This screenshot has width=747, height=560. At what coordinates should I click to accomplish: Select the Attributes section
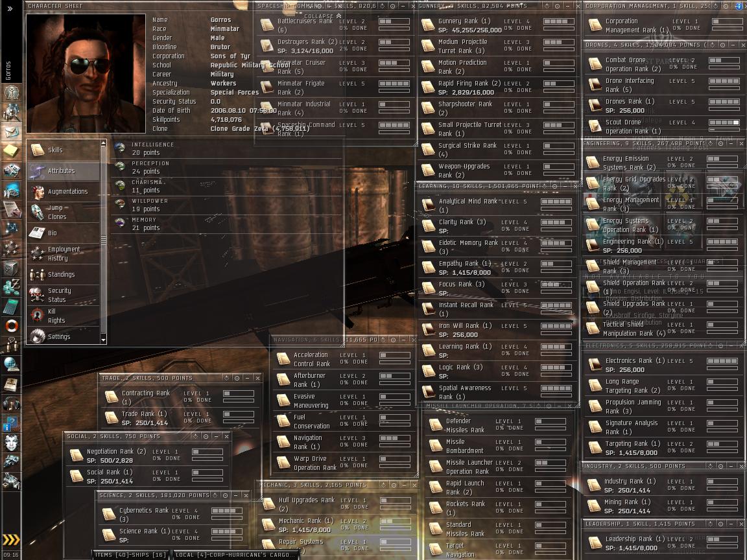point(64,170)
